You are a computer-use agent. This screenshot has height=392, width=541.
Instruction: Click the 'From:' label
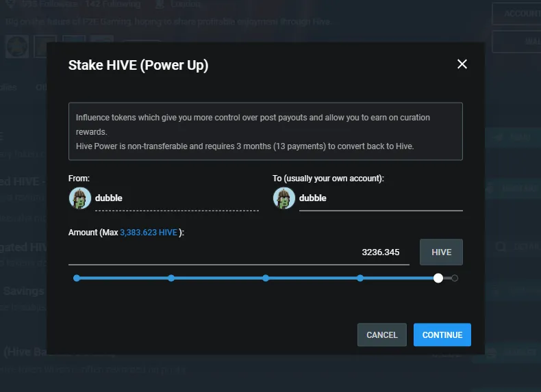click(x=79, y=179)
